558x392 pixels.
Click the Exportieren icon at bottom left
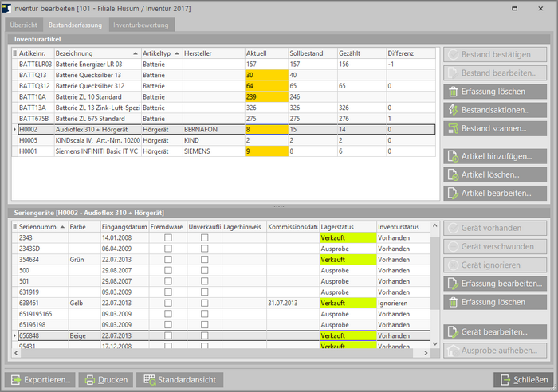[x=17, y=380]
